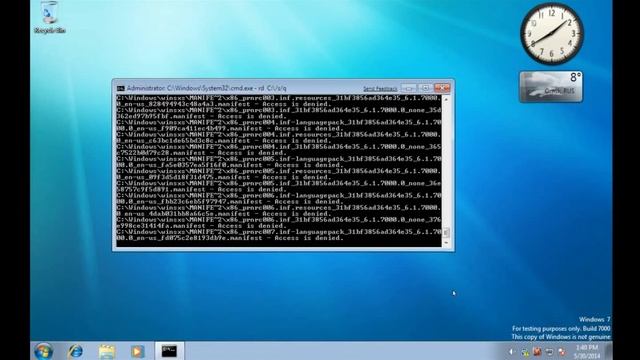Open the weather gadget showing 8°
This screenshot has height=360, width=640.
tap(551, 87)
